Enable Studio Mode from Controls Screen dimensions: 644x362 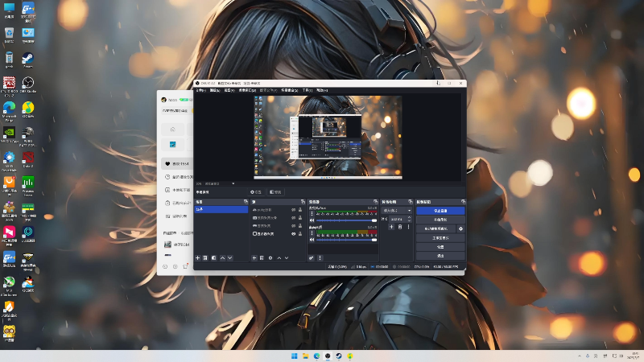440,237
